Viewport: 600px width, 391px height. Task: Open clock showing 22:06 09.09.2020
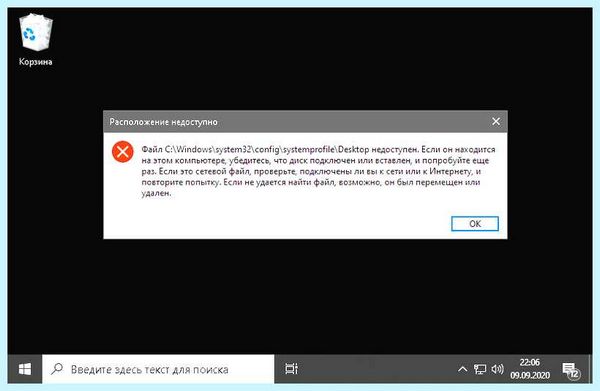pos(530,369)
